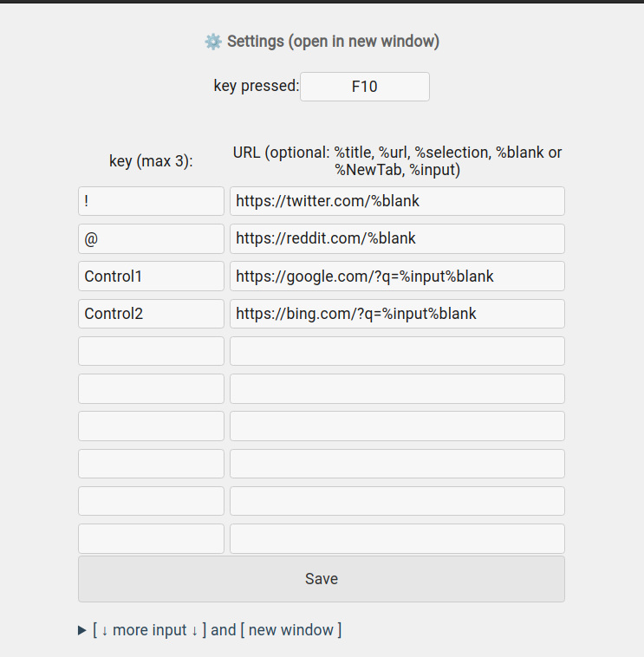Click the Settings gear icon
The height and width of the screenshot is (657, 644).
[213, 42]
